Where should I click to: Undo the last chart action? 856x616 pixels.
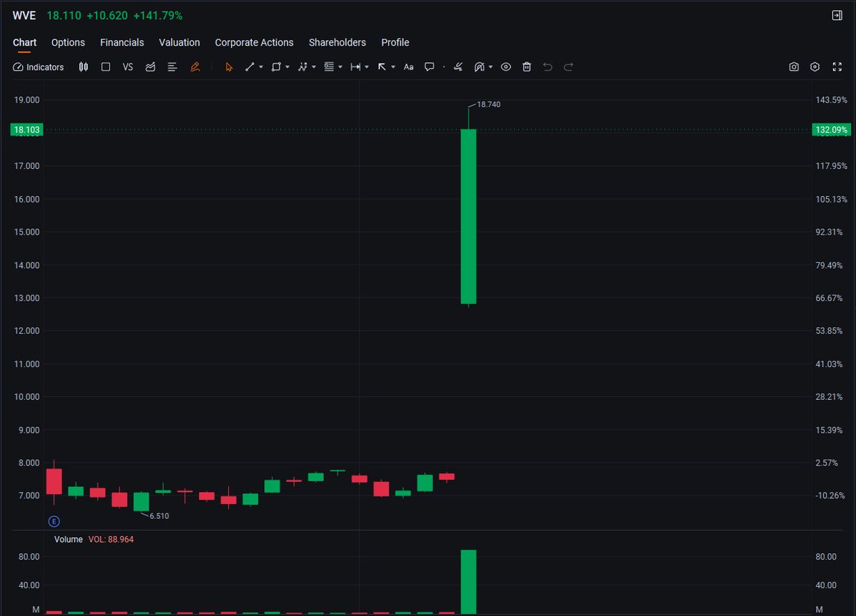point(547,66)
